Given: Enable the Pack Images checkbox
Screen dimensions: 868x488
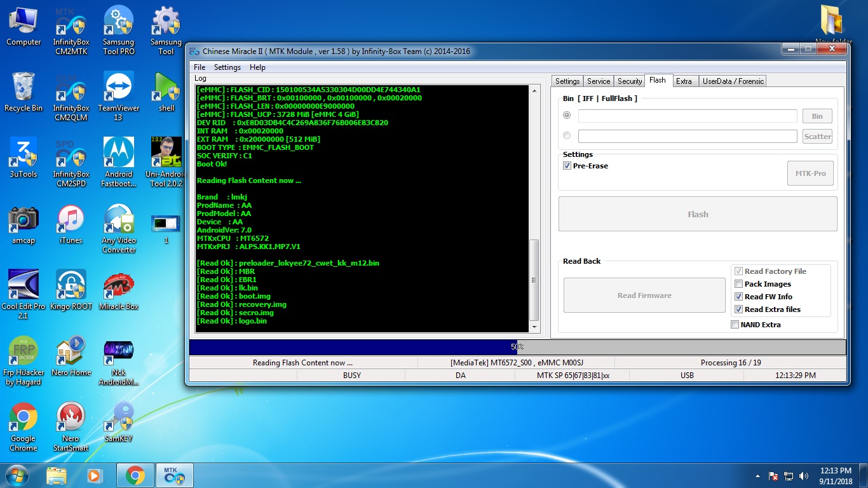Looking at the screenshot, I should (x=738, y=284).
